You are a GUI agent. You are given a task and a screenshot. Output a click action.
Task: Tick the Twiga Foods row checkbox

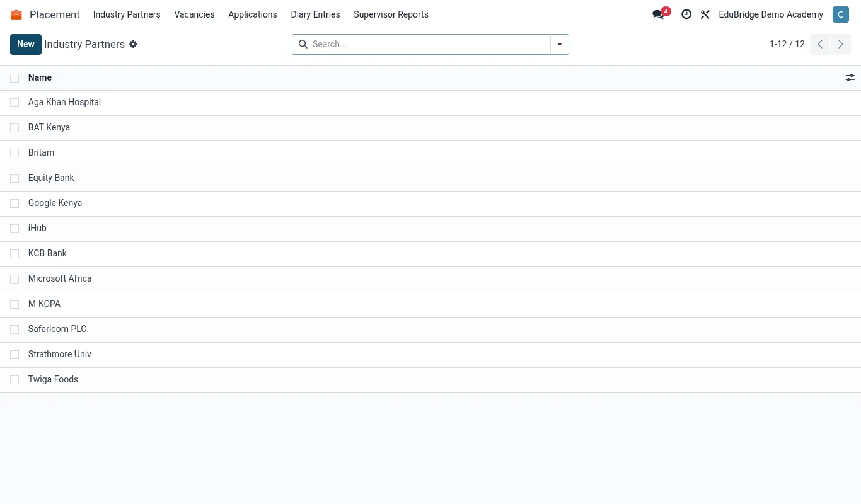pyautogui.click(x=14, y=380)
